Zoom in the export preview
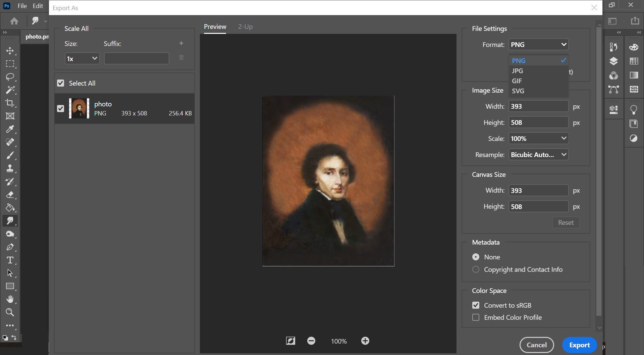Screen dimensions: 644x355 pos(365,341)
